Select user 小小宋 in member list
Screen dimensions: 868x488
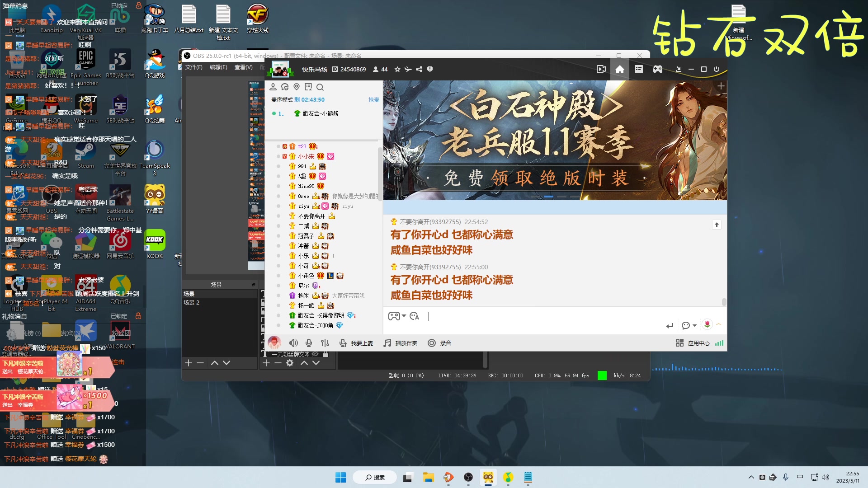pyautogui.click(x=306, y=156)
